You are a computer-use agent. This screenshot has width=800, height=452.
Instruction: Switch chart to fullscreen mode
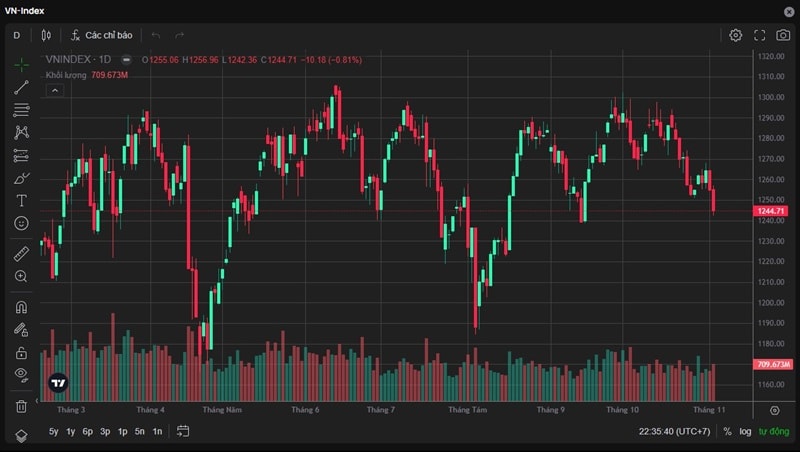point(760,35)
